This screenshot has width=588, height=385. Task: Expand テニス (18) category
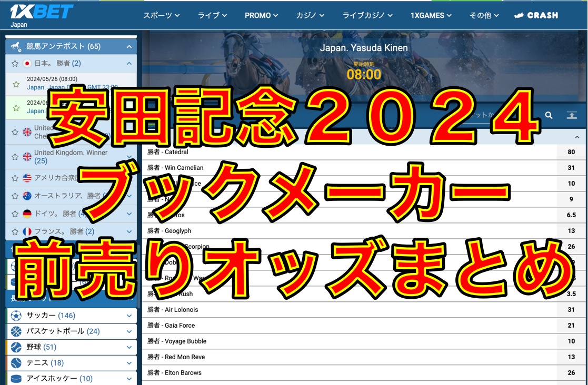129,363
